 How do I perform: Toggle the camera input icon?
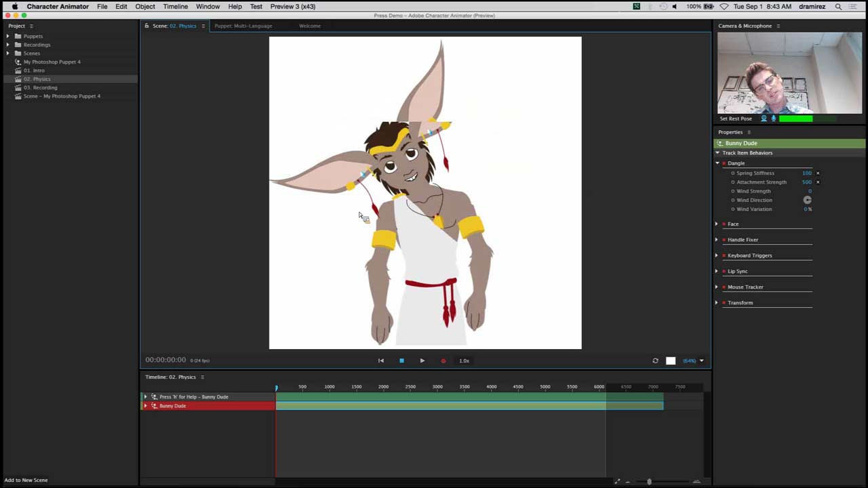click(764, 119)
